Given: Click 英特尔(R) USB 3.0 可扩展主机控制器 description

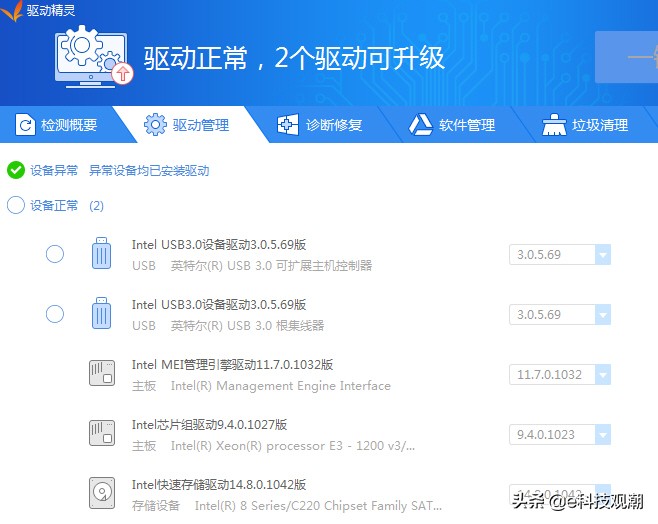Looking at the screenshot, I should click(271, 266).
